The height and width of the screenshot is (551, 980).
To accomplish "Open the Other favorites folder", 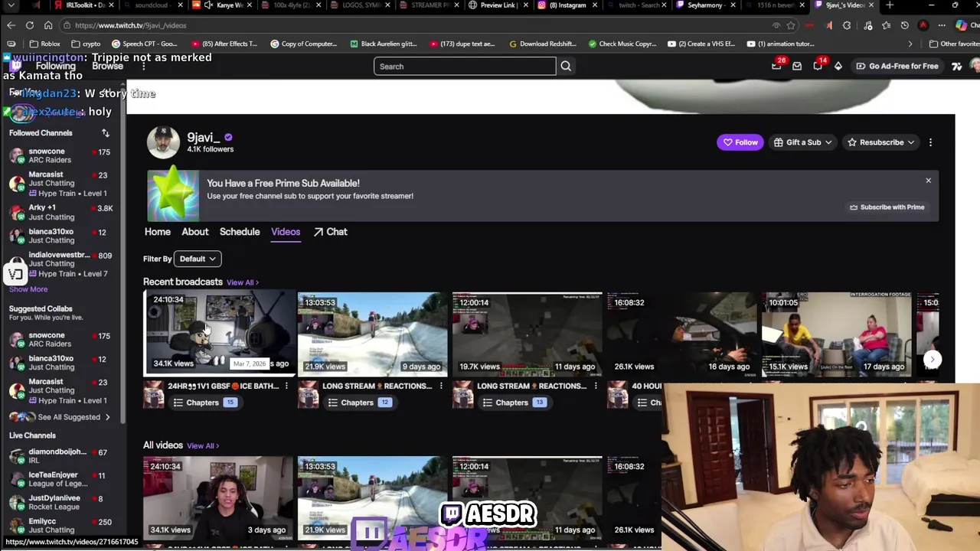I will coord(953,44).
